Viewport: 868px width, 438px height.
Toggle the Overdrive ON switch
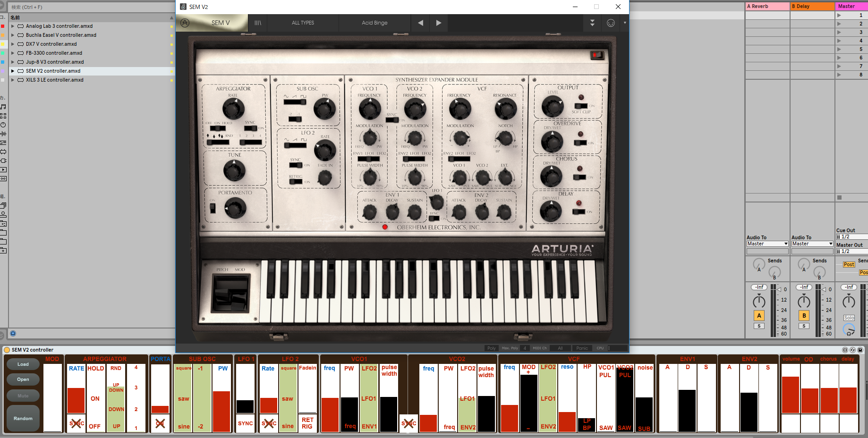(580, 143)
